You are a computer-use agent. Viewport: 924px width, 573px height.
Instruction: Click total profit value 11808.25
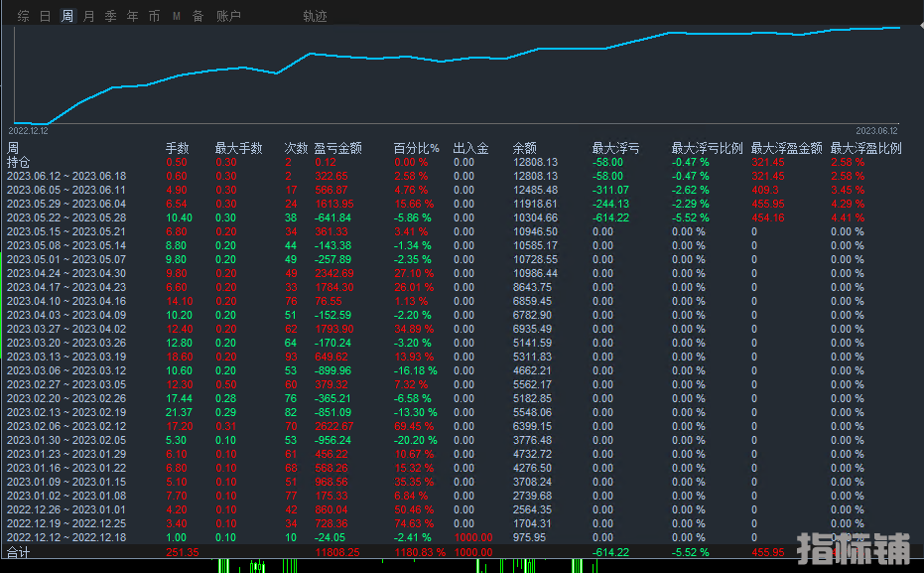[337, 552]
